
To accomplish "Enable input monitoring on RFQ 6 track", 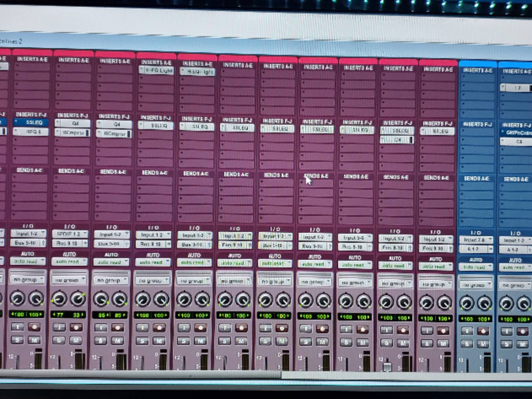I will pos(17,327).
